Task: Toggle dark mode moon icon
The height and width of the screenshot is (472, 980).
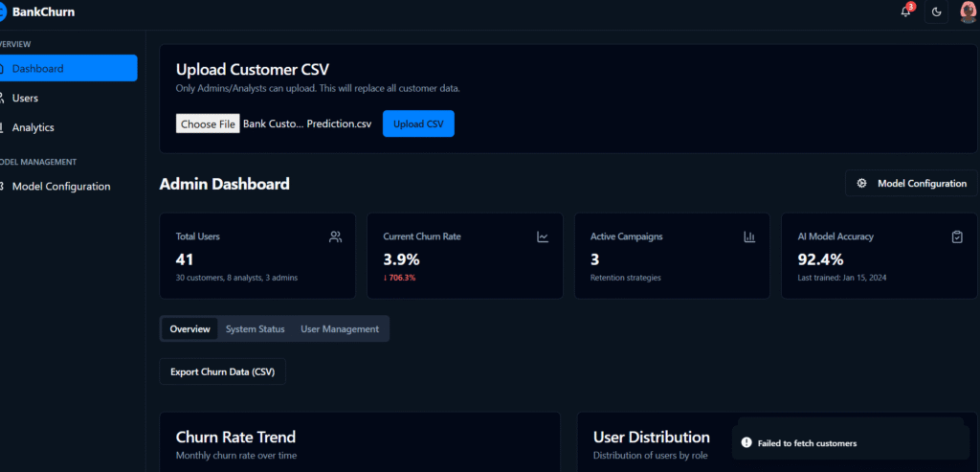Action: pos(936,11)
